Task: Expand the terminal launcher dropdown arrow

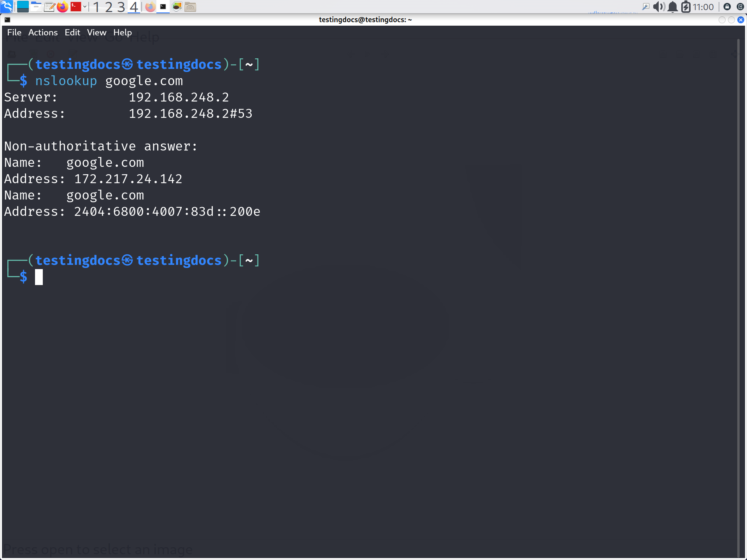Action: [84, 7]
